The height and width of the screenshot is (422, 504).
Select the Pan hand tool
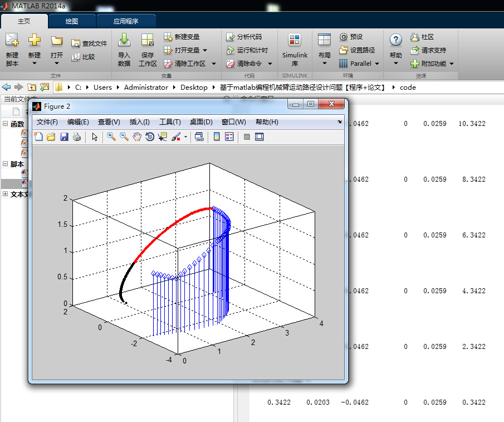[x=137, y=137]
